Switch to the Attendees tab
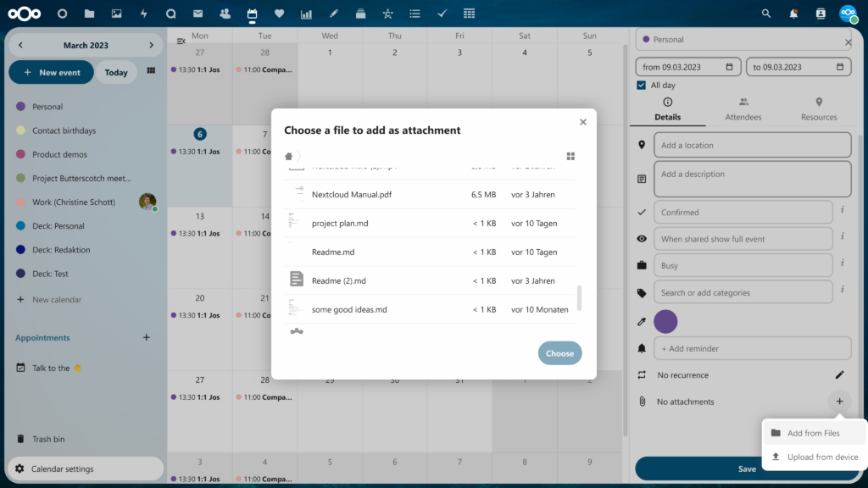868x488 pixels. click(x=743, y=111)
